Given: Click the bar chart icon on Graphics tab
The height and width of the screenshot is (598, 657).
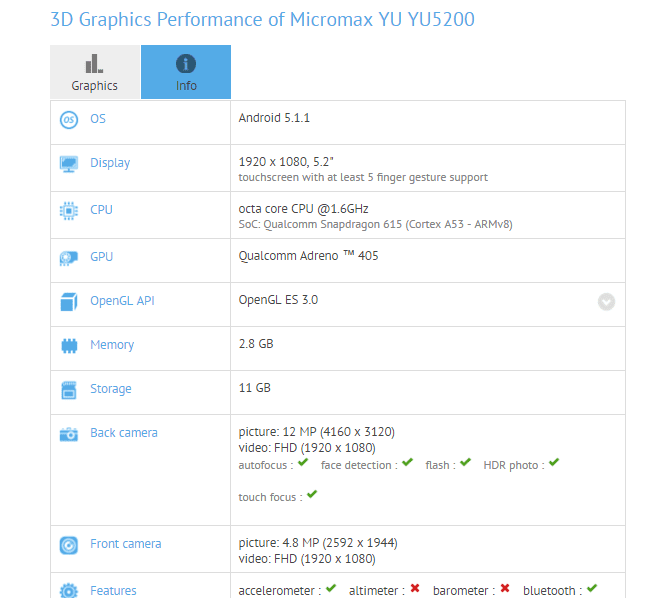Looking at the screenshot, I should 94,64.
